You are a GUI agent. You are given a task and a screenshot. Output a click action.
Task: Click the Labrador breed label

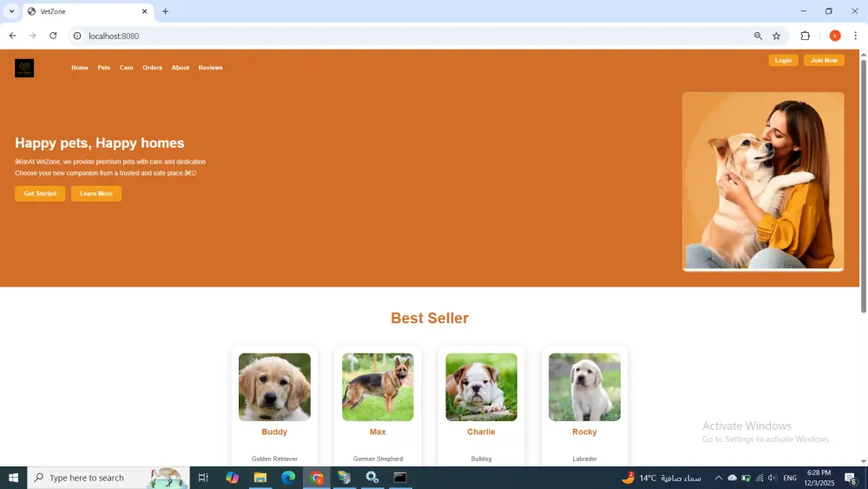[x=584, y=459]
